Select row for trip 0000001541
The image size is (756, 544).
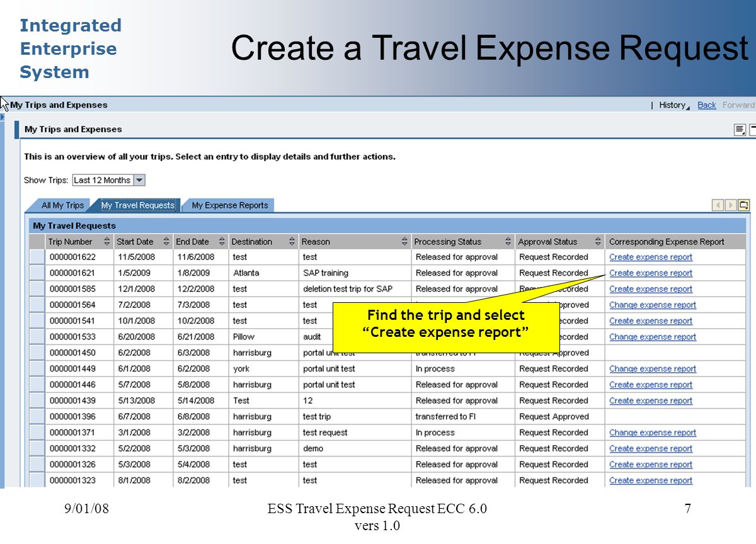(37, 320)
